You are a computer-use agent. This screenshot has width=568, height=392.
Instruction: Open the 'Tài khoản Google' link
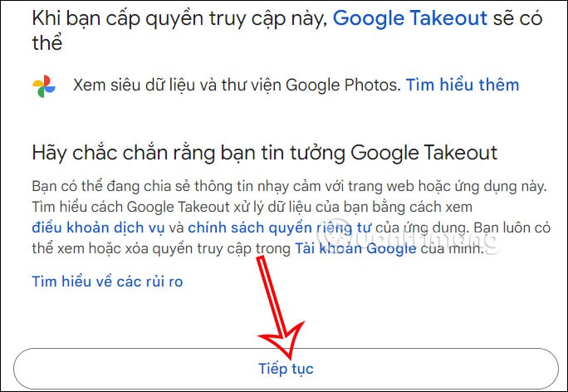[x=355, y=248]
